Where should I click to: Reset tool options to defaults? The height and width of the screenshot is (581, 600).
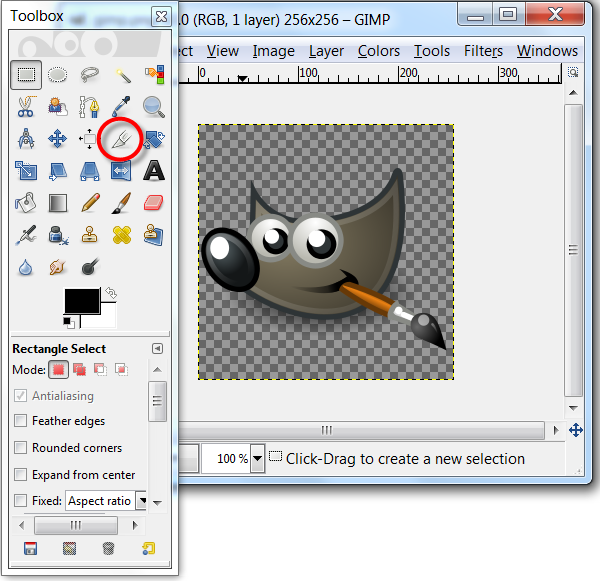tap(148, 548)
